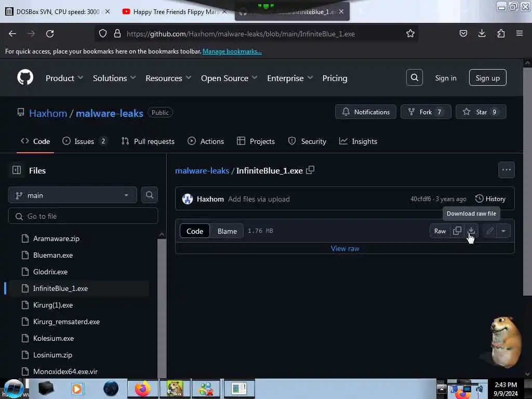
Task: Open the Pull requests tab
Action: tap(148, 141)
